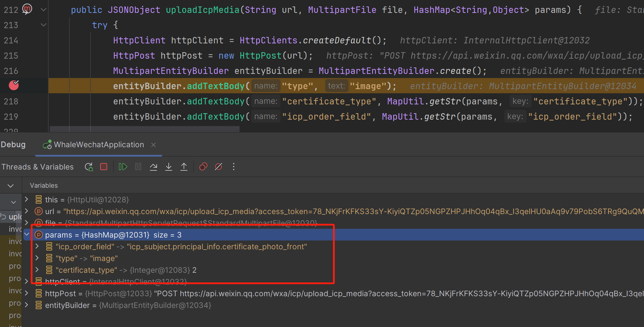Click the method gutter icon at line 212

[27, 9]
